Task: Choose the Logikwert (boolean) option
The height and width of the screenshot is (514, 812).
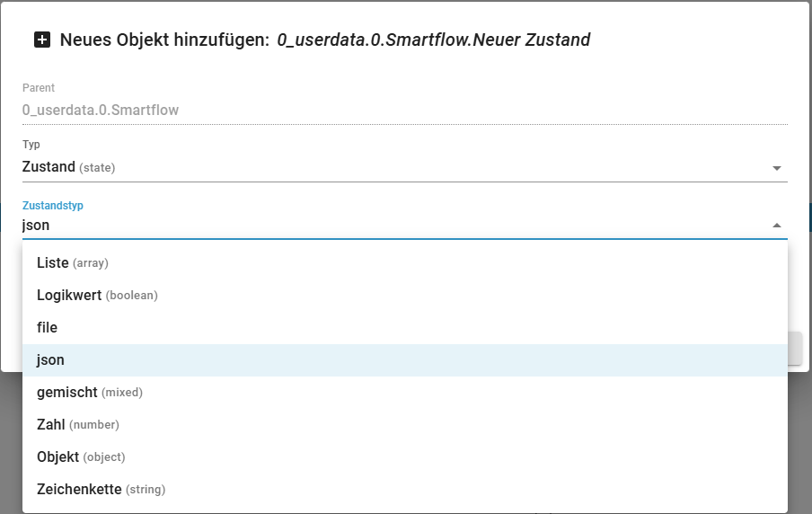Action: coord(97,295)
